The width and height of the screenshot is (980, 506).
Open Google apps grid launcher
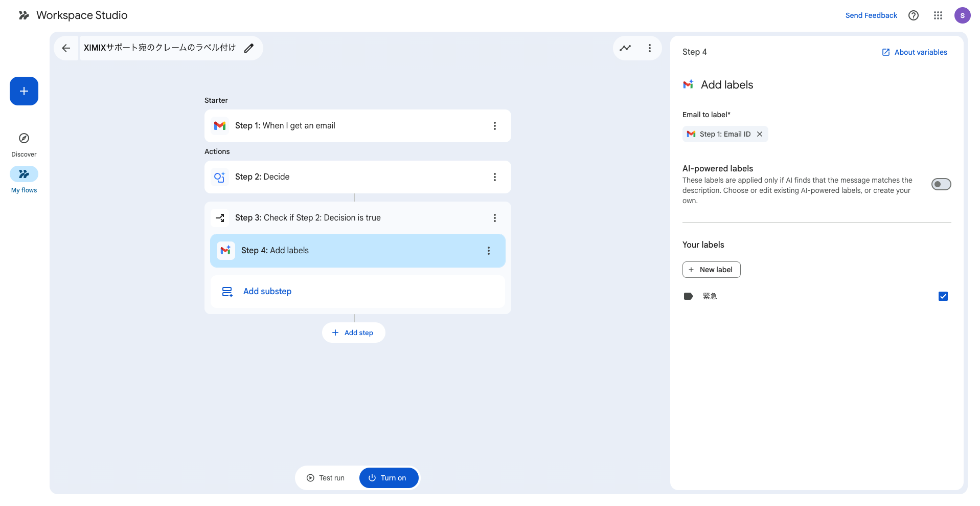[938, 15]
